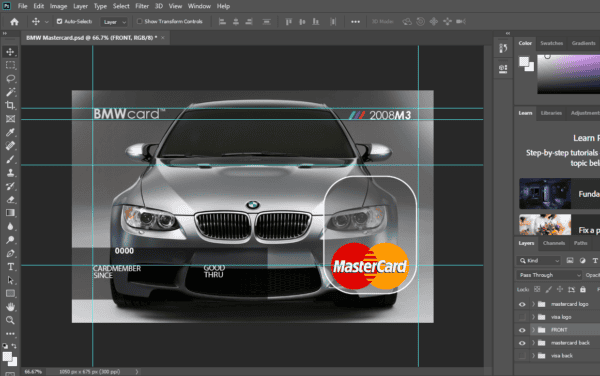Select the Move tool
This screenshot has height=376, width=600.
click(x=10, y=52)
